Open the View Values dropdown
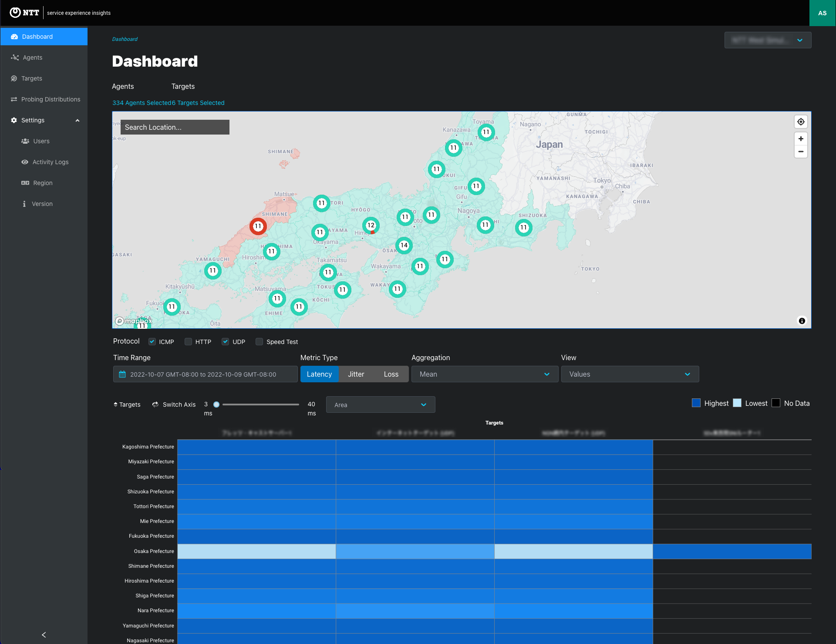 coord(630,374)
